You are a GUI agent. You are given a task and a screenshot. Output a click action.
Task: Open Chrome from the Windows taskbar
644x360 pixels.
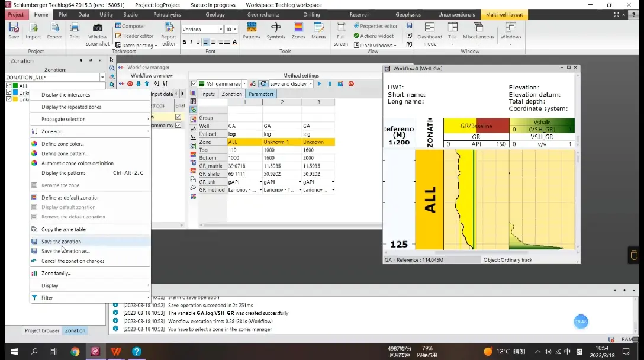75,351
